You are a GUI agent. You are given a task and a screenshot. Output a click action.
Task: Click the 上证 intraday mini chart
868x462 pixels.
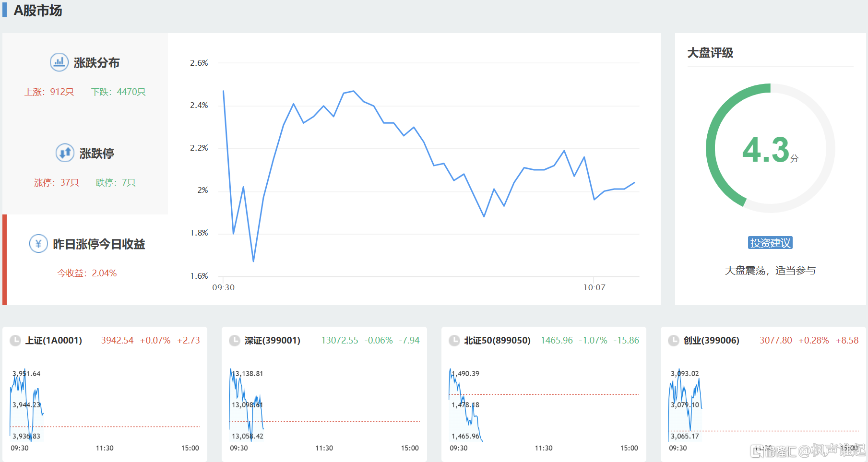(105, 405)
